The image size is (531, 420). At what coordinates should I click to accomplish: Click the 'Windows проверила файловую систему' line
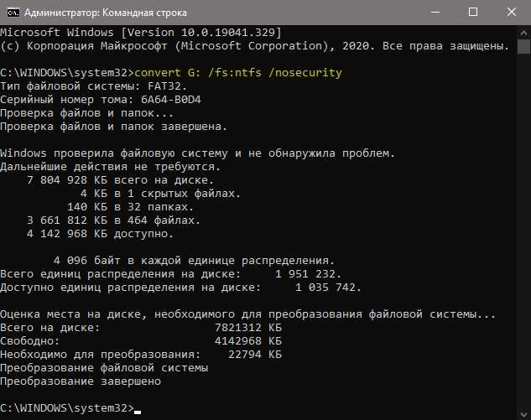(197, 153)
